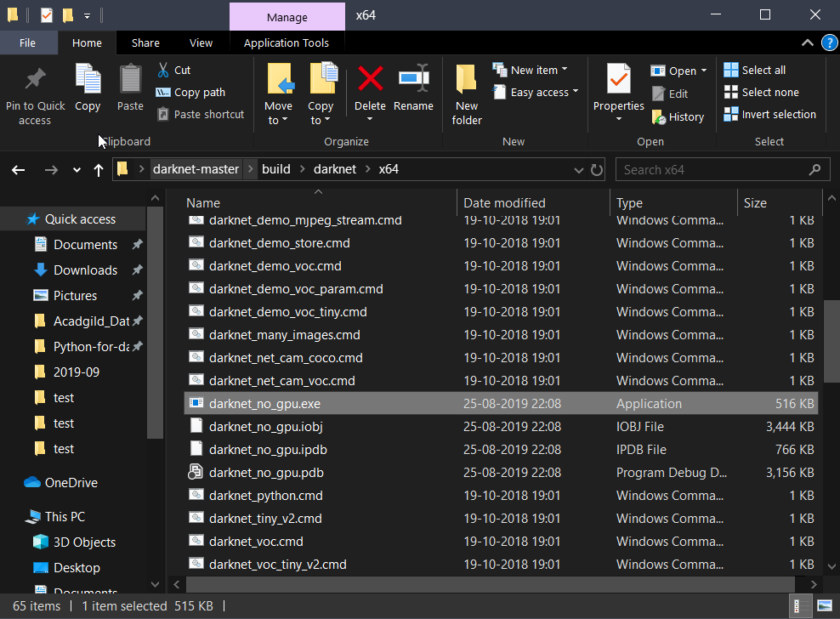This screenshot has width=840, height=619.
Task: Open the Help question mark icon
Action: pyautogui.click(x=829, y=43)
